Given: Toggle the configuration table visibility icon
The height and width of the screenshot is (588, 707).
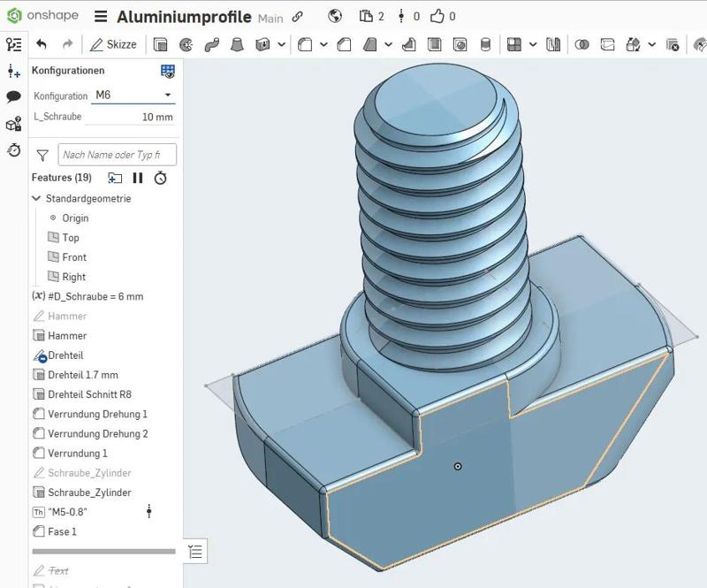Looking at the screenshot, I should (x=168, y=71).
